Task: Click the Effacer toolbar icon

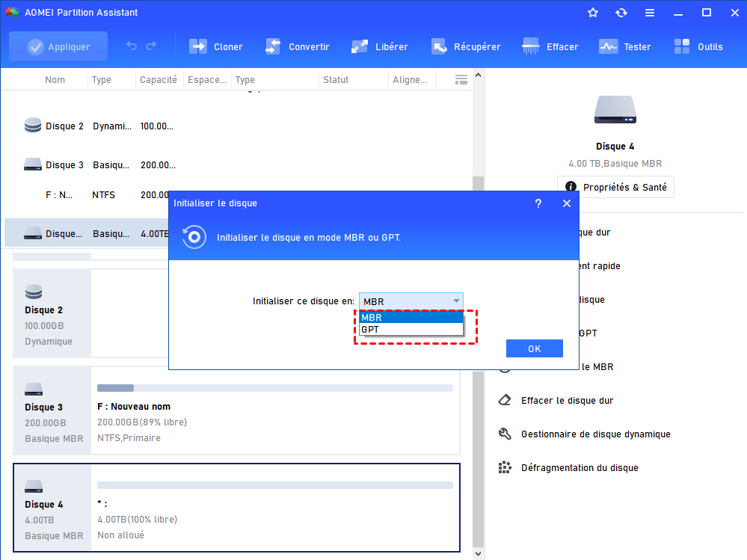Action: [532, 46]
